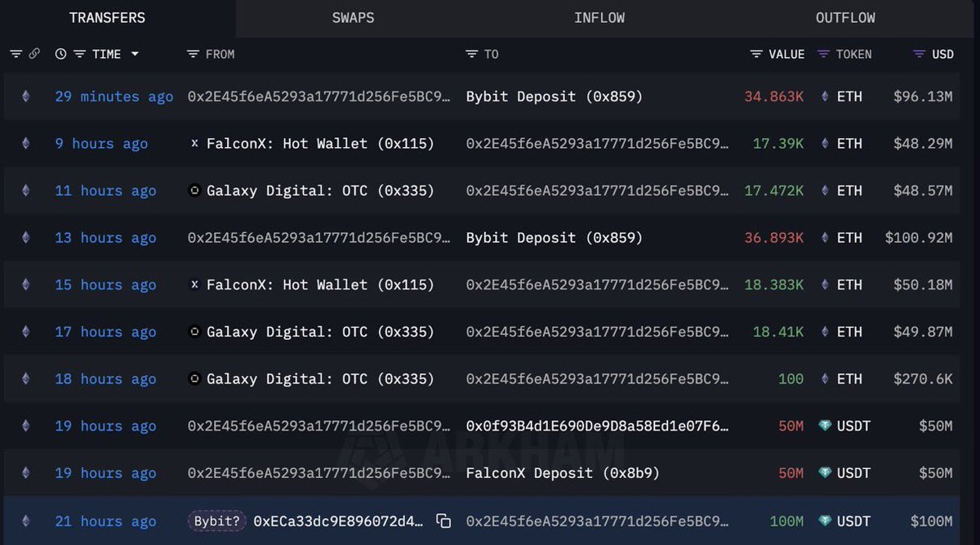The height and width of the screenshot is (545, 980).
Task: Click the FalconX entity icon in the 9 hours ago row
Action: [194, 143]
